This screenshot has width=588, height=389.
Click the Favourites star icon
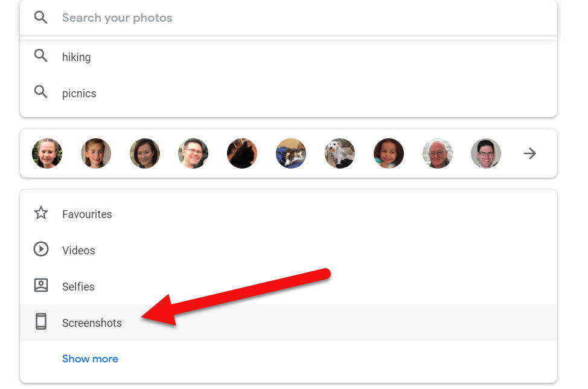[40, 214]
